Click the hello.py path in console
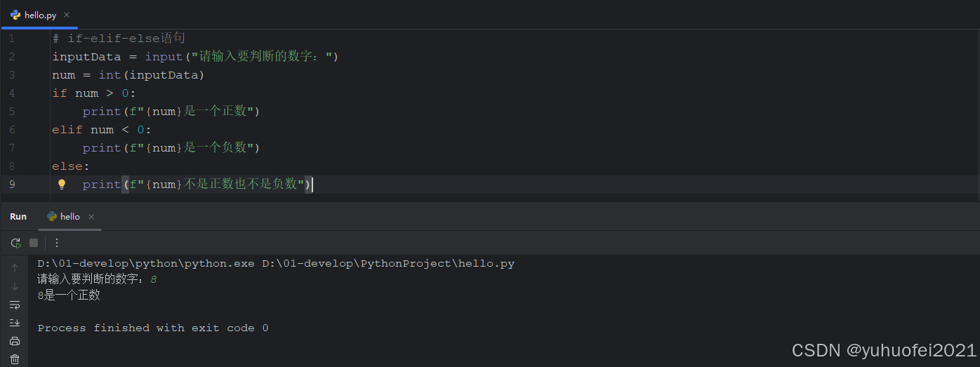The image size is (980, 367). click(388, 264)
